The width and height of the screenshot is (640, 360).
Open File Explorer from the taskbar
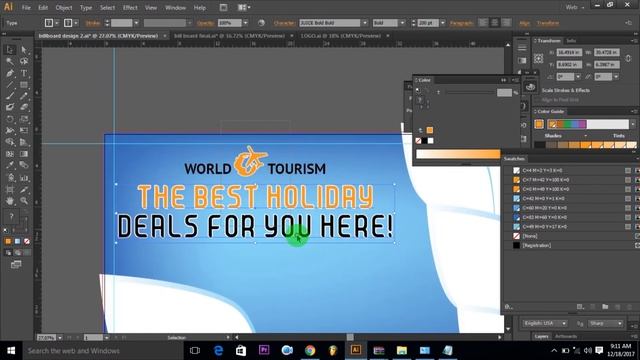tap(402, 350)
